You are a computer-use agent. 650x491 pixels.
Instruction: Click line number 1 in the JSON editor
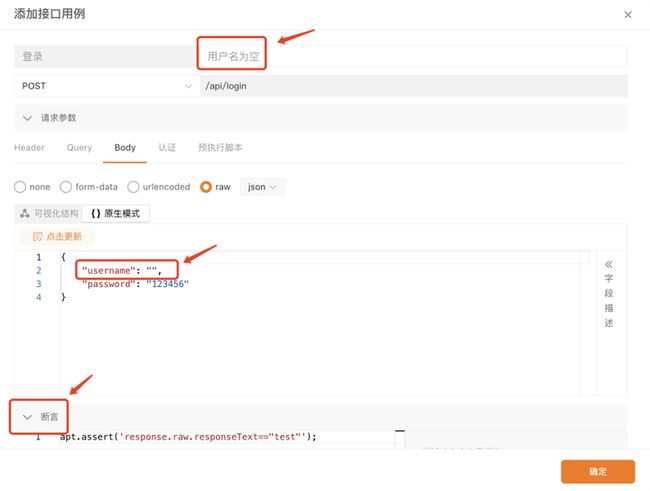[x=39, y=258]
